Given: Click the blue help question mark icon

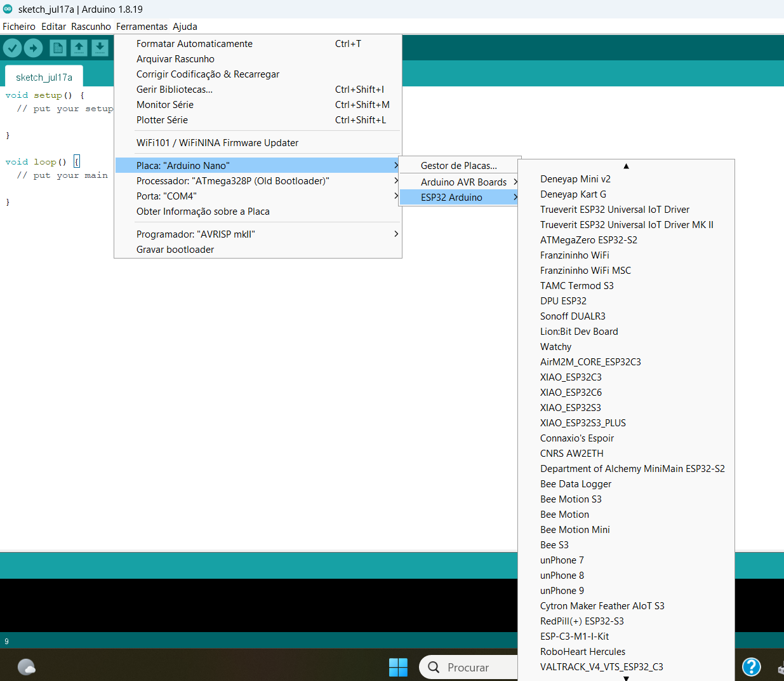Looking at the screenshot, I should [x=751, y=666].
